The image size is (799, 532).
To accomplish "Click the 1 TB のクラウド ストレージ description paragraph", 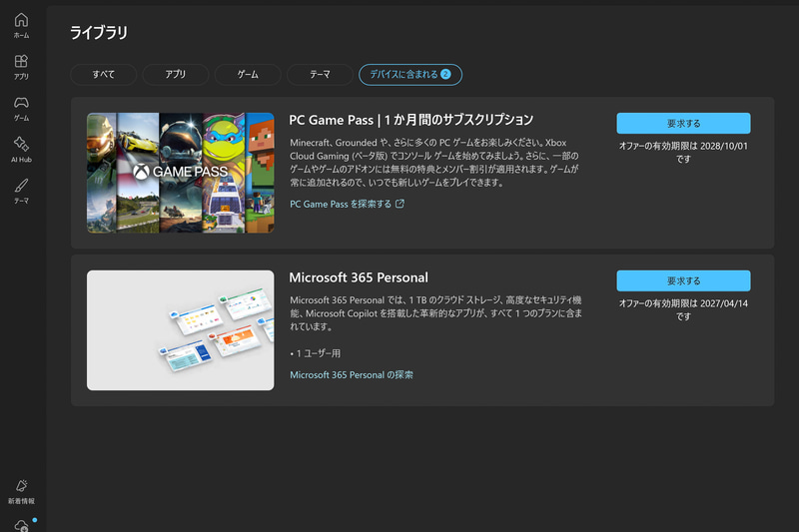I will [435, 313].
